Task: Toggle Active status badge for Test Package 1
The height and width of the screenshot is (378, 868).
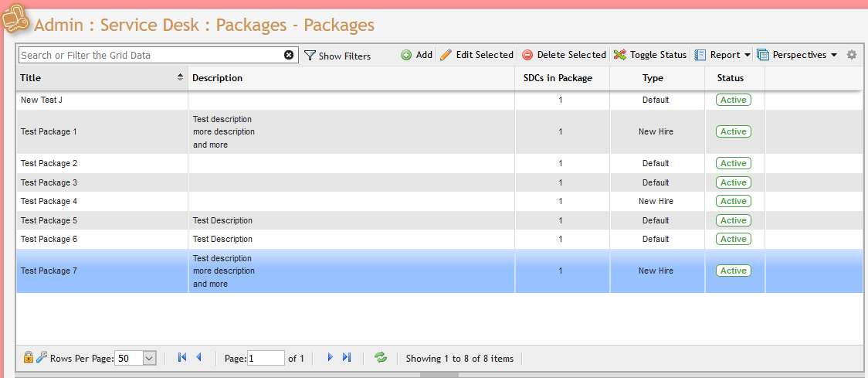Action: (x=733, y=131)
